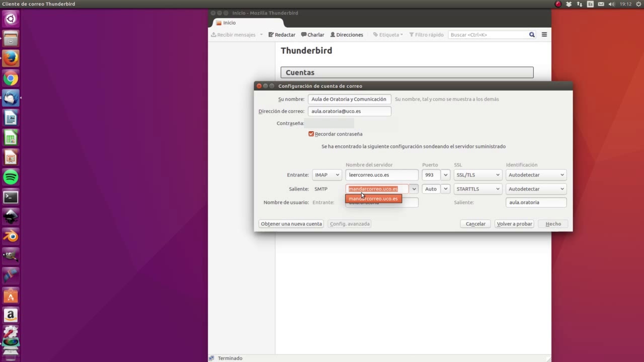Open the Terminal from the dock
The height and width of the screenshot is (362, 644).
coord(11,197)
